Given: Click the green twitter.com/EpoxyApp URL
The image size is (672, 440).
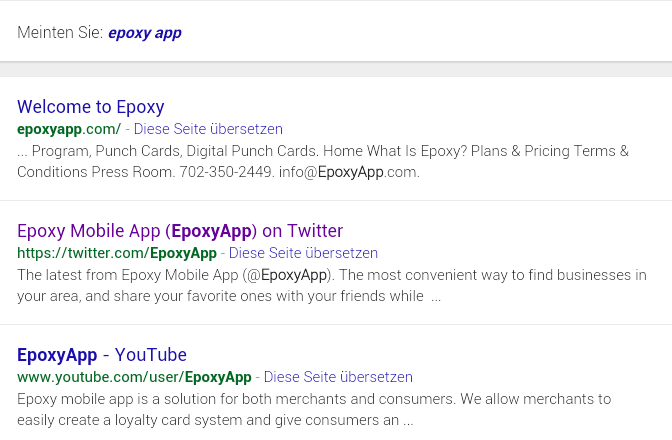Looking at the screenshot, I should click(117, 253).
